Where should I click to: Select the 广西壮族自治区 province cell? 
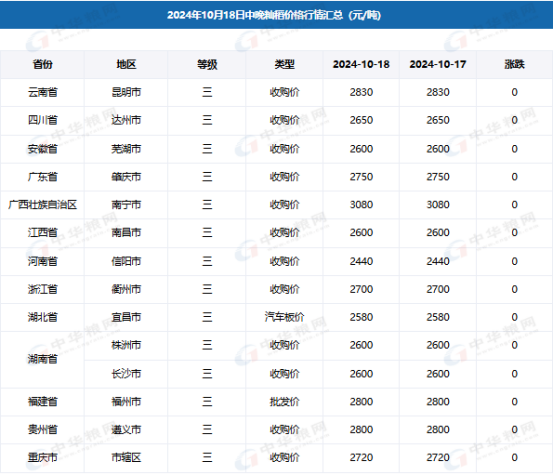tap(42, 205)
